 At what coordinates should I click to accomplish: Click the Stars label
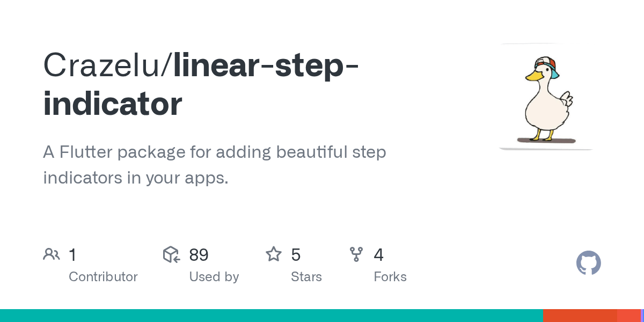click(306, 277)
